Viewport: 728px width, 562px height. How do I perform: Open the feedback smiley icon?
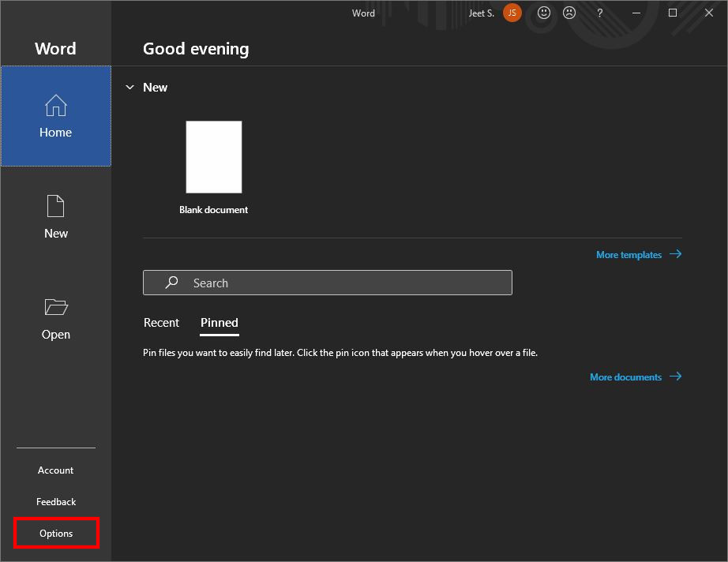tap(543, 13)
